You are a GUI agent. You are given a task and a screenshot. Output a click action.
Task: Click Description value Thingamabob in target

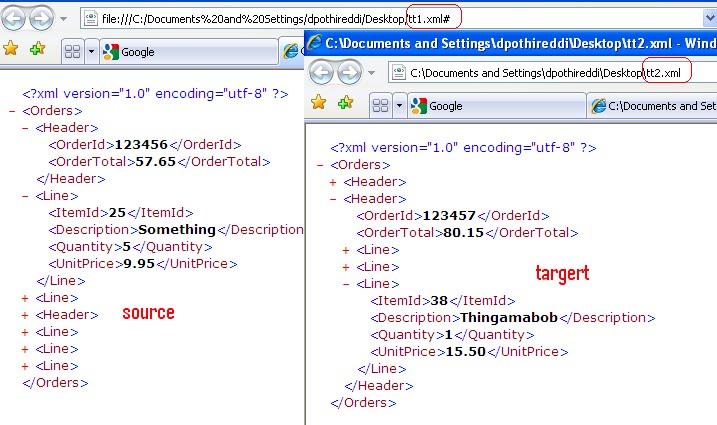click(509, 317)
